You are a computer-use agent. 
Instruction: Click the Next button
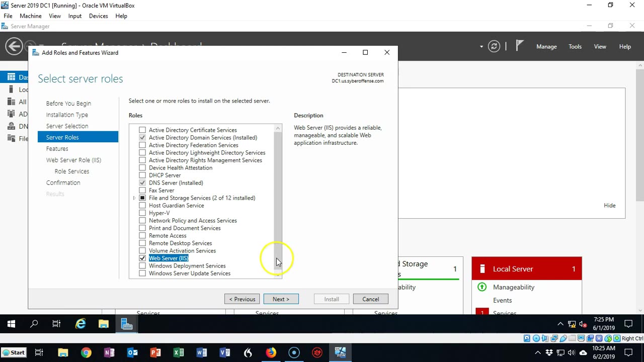(281, 299)
